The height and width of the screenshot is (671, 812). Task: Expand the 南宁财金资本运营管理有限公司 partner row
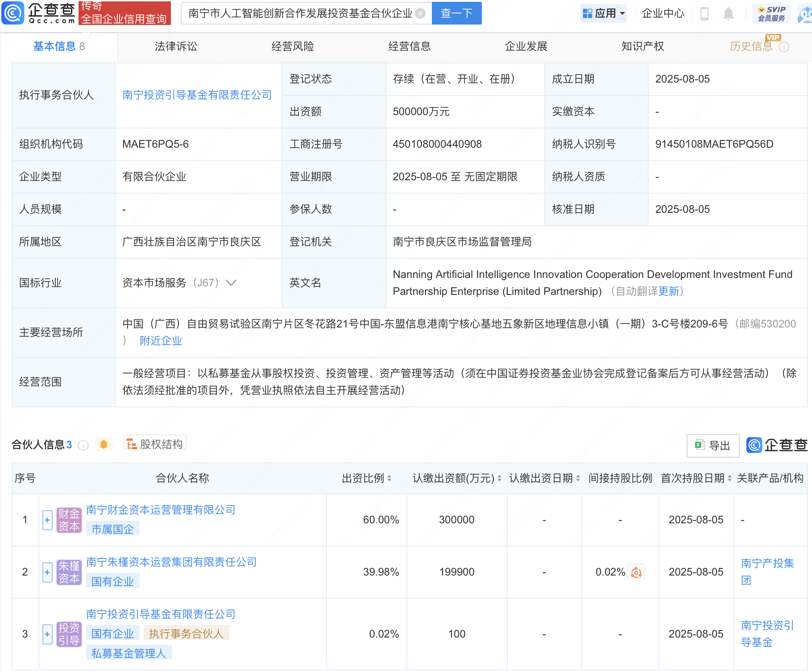(x=47, y=520)
